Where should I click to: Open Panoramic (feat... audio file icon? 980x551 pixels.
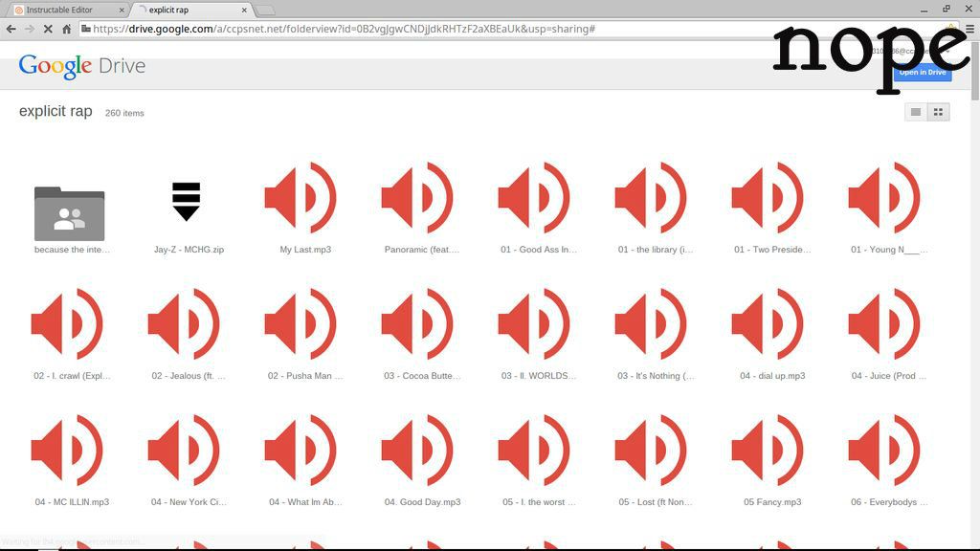click(x=417, y=198)
